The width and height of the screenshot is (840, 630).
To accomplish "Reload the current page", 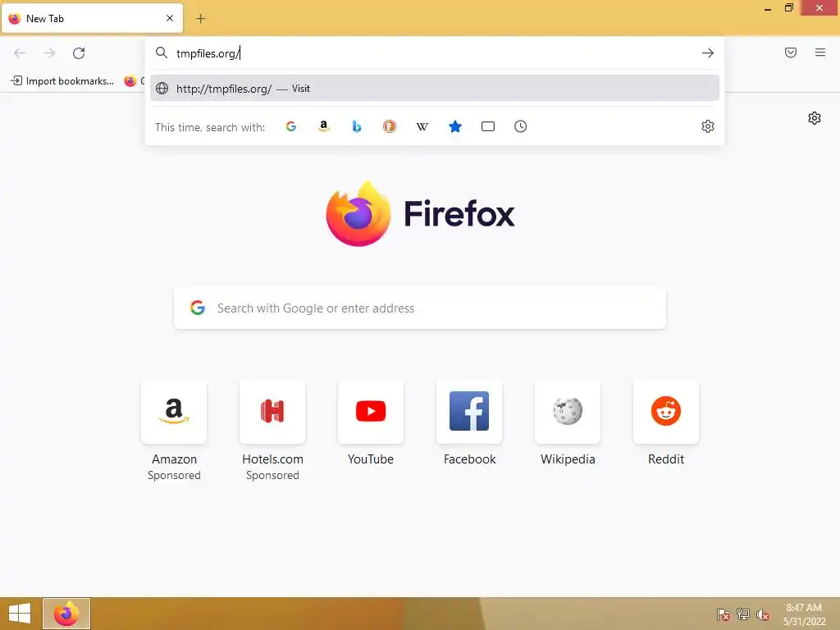I will click(x=79, y=53).
